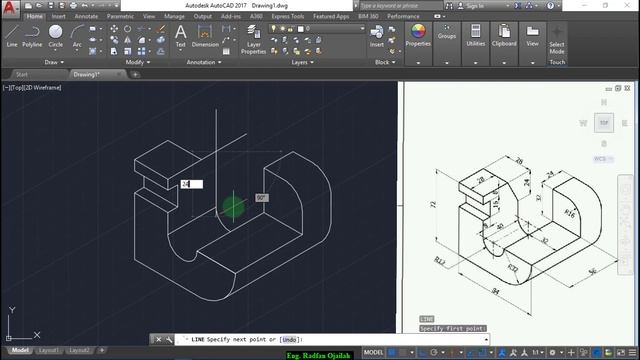The height and width of the screenshot is (360, 640).
Task: Click the Undo option in command line
Action: [289, 340]
